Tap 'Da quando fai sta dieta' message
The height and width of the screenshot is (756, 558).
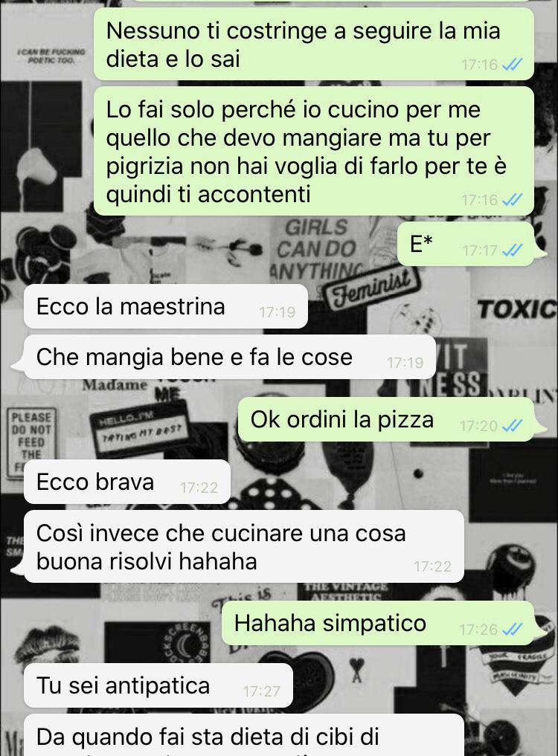pos(244,736)
